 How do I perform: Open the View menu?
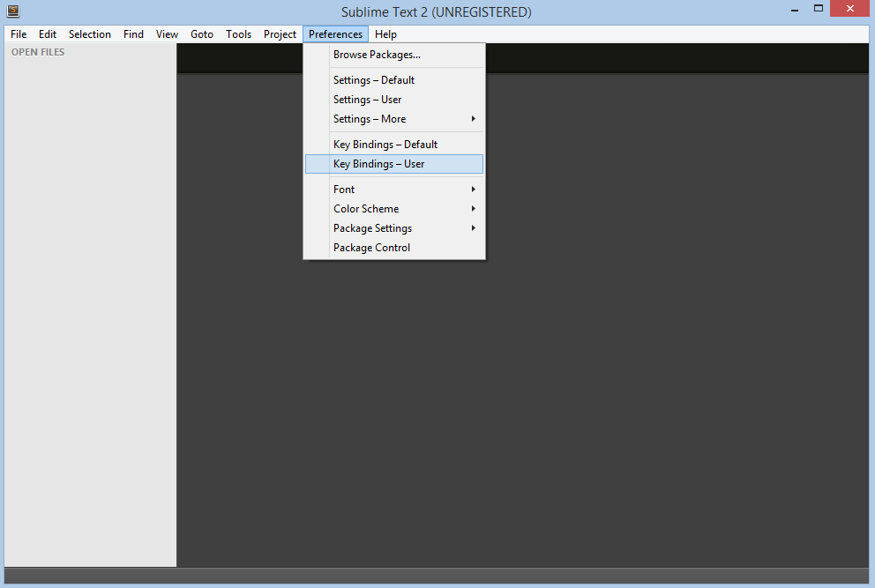(167, 34)
